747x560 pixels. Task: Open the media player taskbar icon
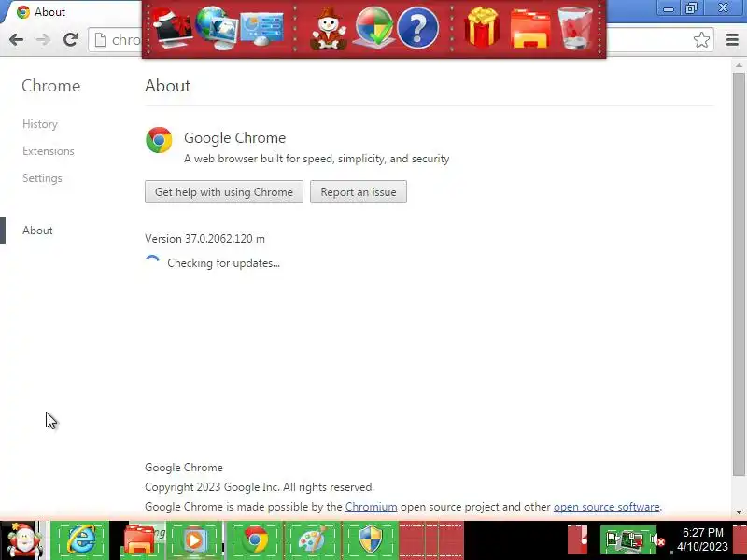tap(193, 540)
